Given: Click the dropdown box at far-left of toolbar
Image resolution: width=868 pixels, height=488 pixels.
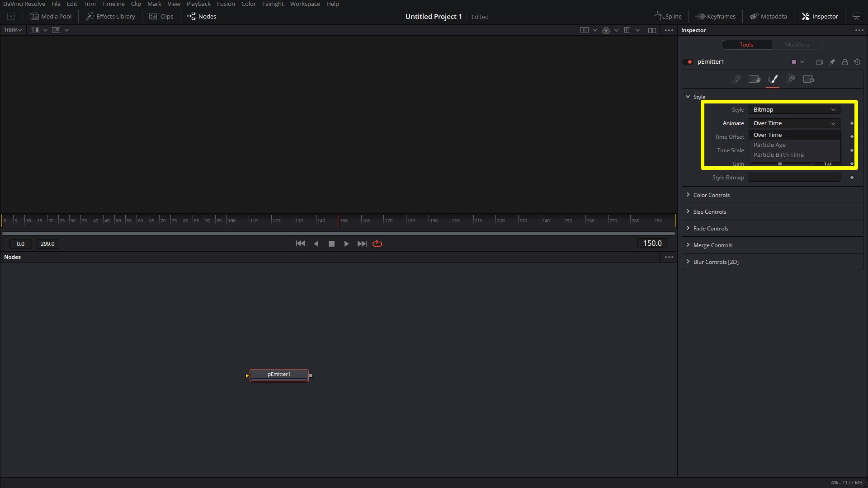Looking at the screenshot, I should [x=11, y=16].
